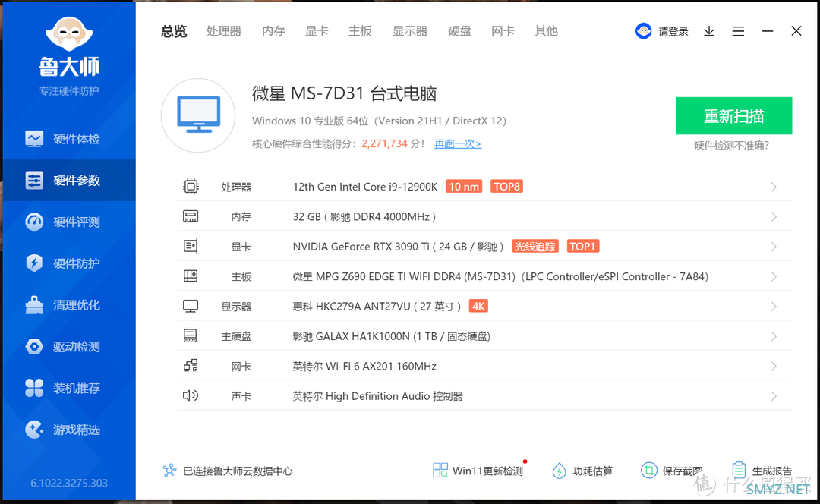
Task: Click the 鲁大师 mascot logo
Action: click(x=69, y=34)
